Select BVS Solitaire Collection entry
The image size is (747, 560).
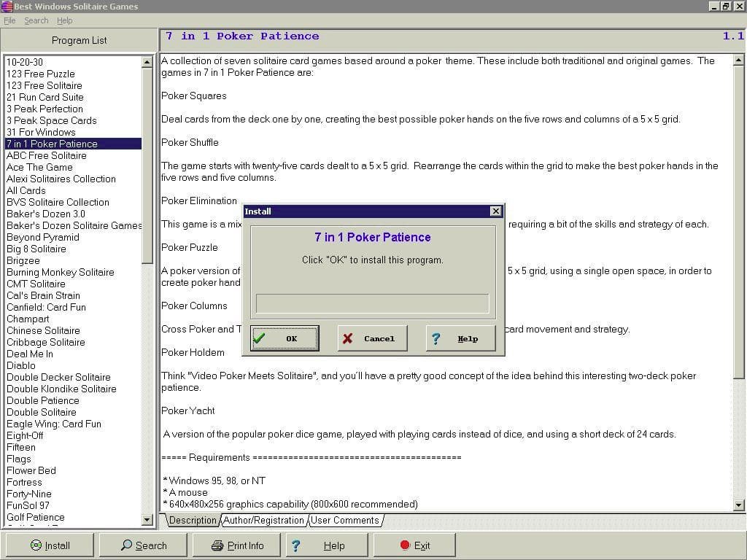click(x=74, y=202)
